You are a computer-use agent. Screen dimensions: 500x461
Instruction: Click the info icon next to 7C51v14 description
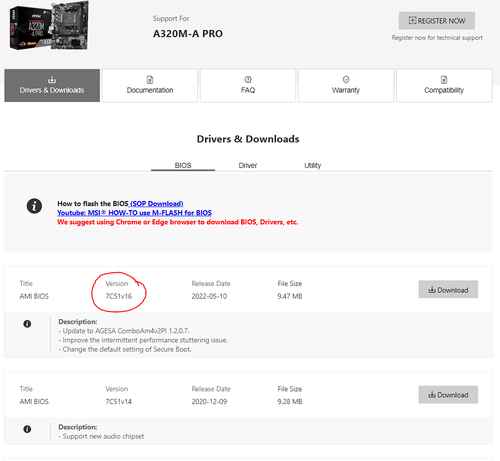[27, 429]
